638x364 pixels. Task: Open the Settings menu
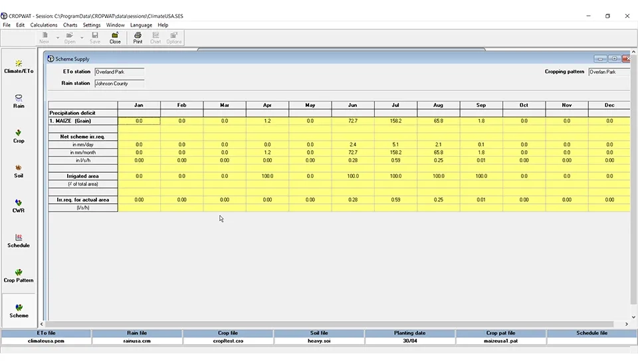(92, 25)
